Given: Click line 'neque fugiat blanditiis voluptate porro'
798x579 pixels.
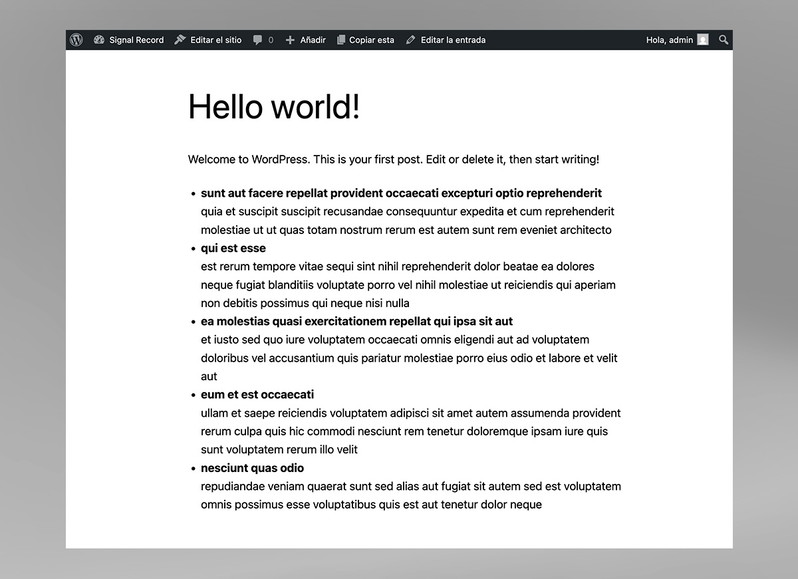Looking at the screenshot, I should 408,284.
